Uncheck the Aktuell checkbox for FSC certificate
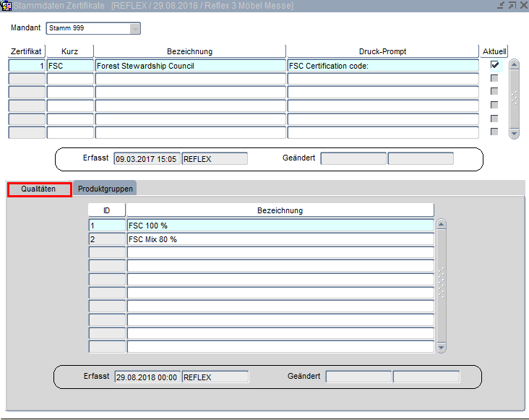Image resolution: width=529 pixels, height=420 pixels. tap(494, 65)
